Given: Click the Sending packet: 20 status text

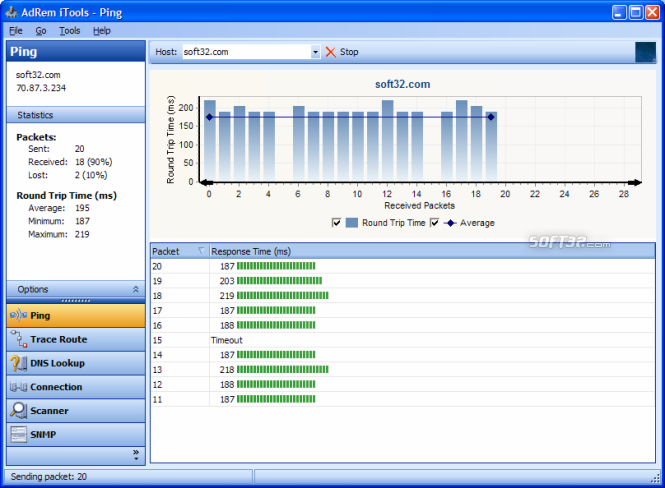Looking at the screenshot, I should (x=49, y=477).
